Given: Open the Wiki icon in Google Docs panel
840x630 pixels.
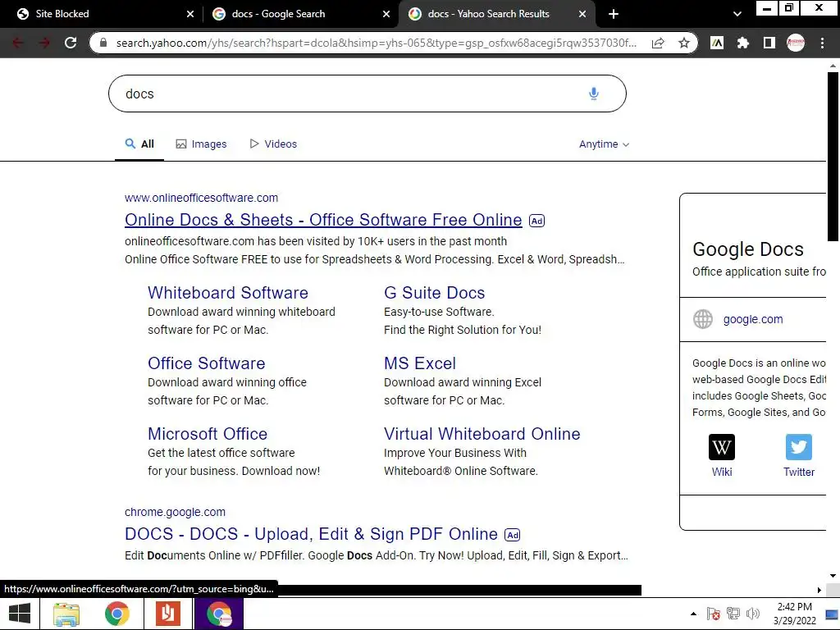Looking at the screenshot, I should click(x=722, y=447).
